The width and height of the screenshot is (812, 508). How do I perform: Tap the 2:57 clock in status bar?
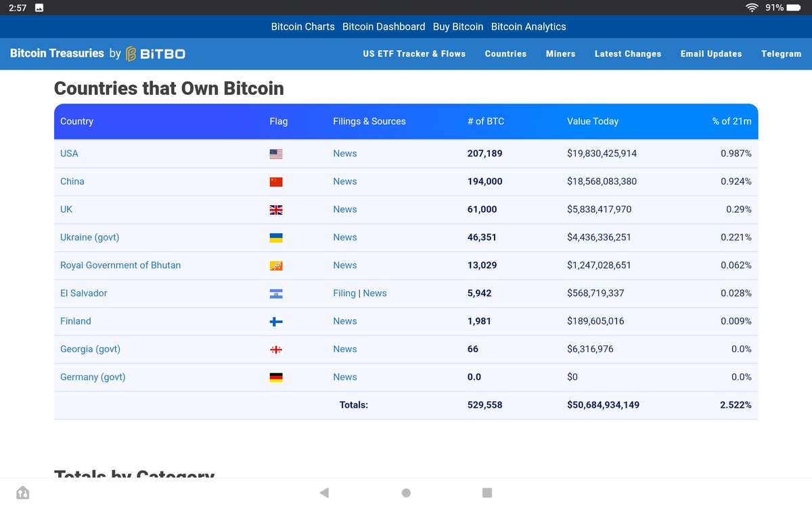(18, 7)
